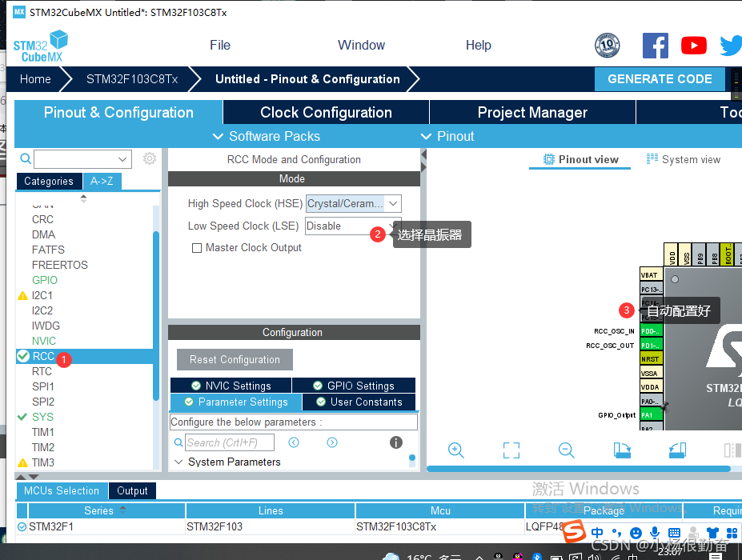The width and height of the screenshot is (742, 560).
Task: Open the category settings gear icon
Action: (x=150, y=158)
